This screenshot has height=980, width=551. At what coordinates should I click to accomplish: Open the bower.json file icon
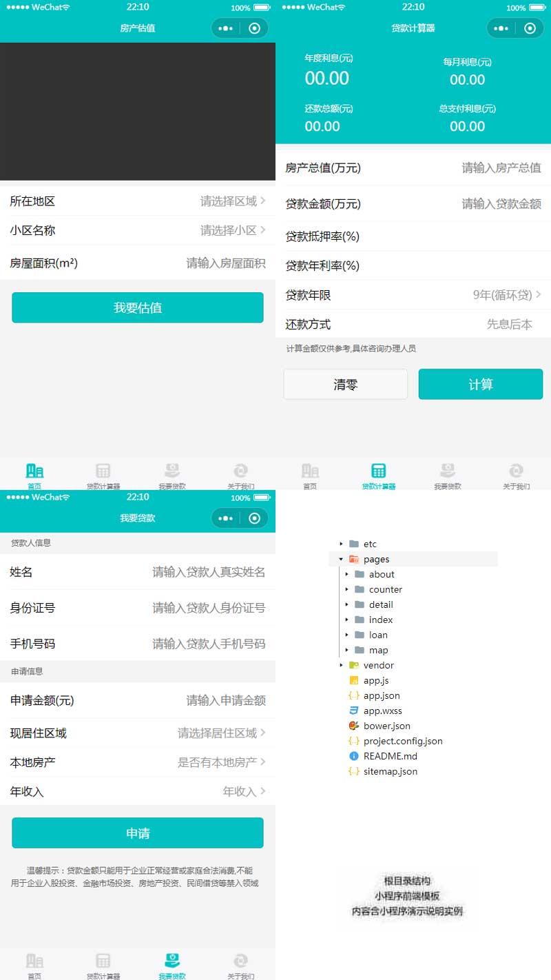[x=354, y=726]
